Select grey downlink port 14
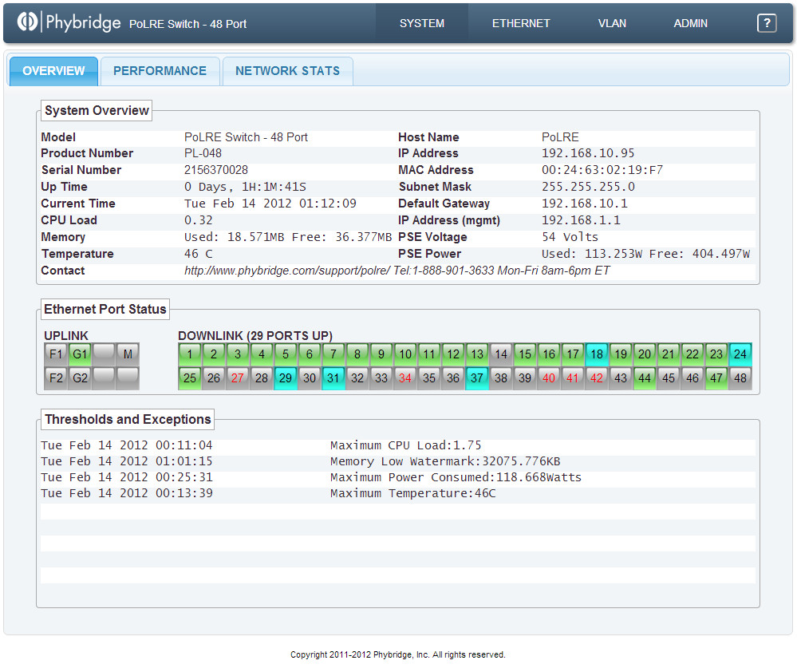 click(x=501, y=354)
